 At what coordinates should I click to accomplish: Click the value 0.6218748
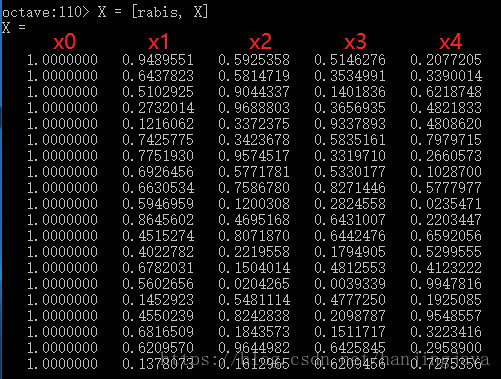click(x=446, y=92)
